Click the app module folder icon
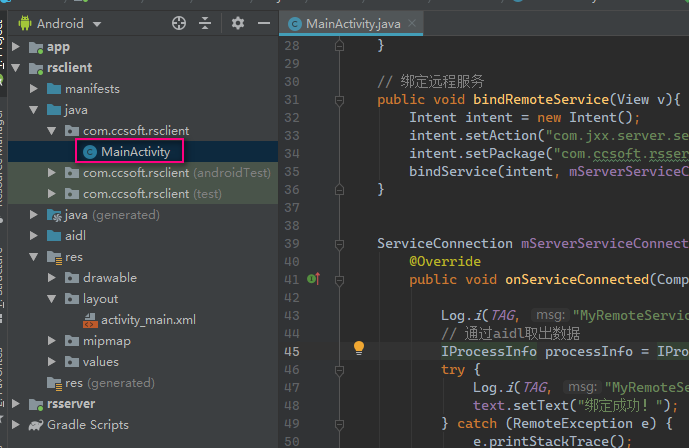Viewport: 689px width, 448px height. tap(36, 47)
